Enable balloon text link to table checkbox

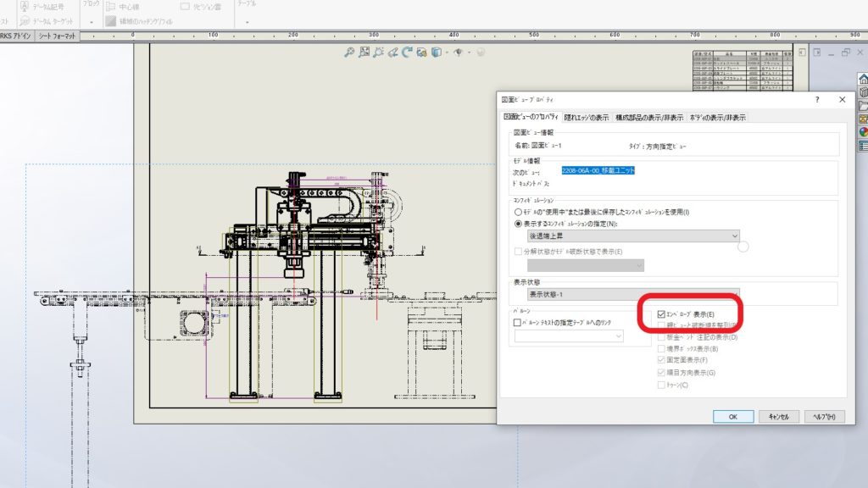click(x=517, y=323)
